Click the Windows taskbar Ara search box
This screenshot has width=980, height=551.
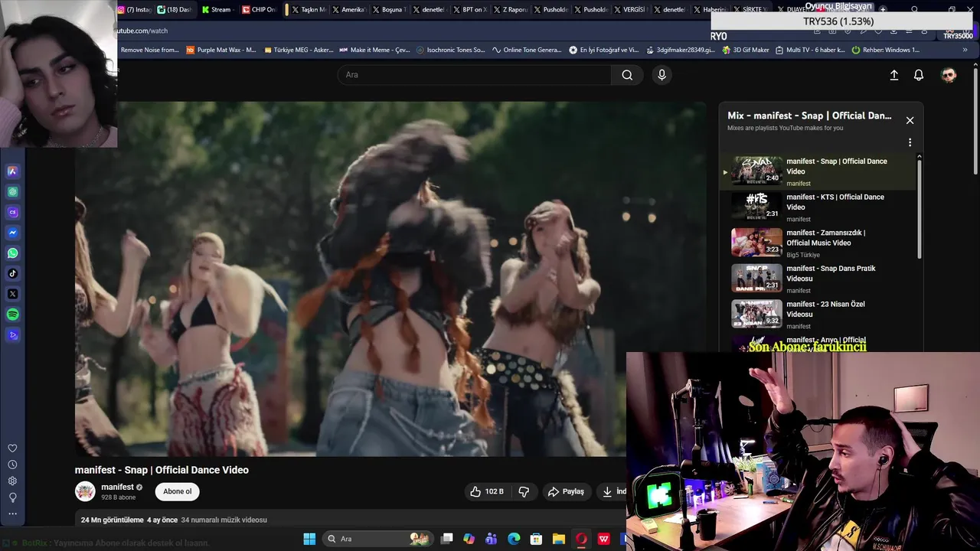coord(377,539)
